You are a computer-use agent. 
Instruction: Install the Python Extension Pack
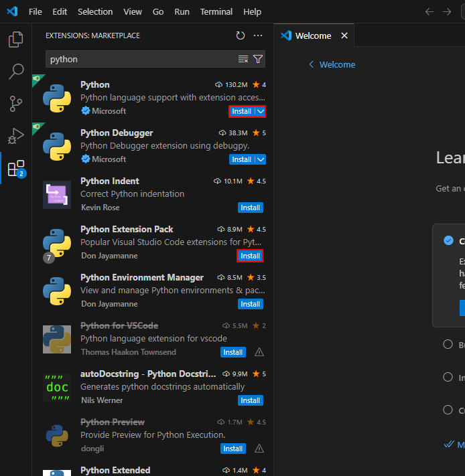pyautogui.click(x=251, y=256)
